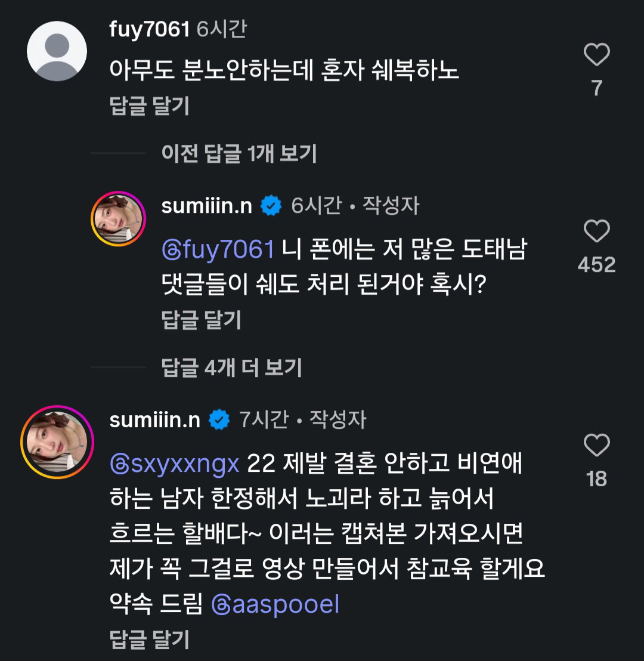Image resolution: width=644 pixels, height=661 pixels.
Task: Follow the @fuy7061 mention link
Action: click(x=218, y=249)
